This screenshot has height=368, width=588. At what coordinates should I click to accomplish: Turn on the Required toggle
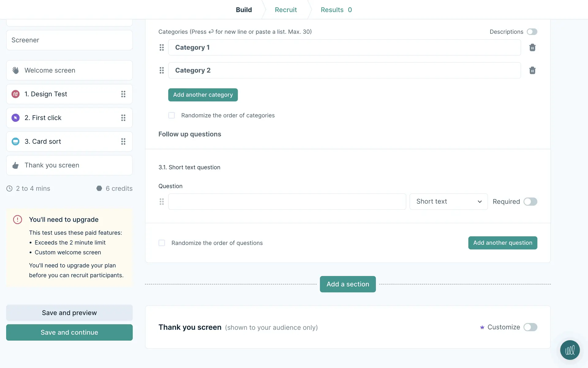coord(530,201)
